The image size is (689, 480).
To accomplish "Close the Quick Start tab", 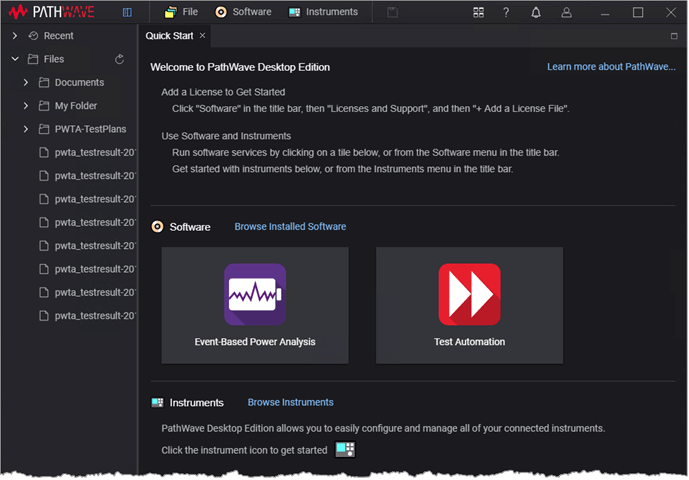I will (202, 36).
